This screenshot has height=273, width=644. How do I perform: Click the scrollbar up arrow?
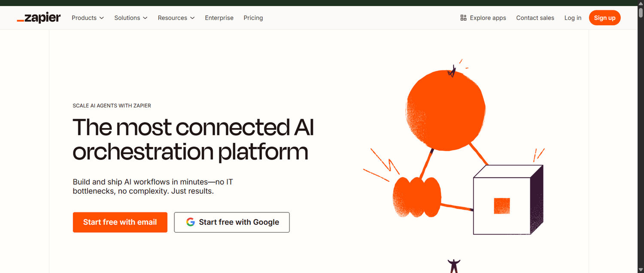(x=641, y=3)
